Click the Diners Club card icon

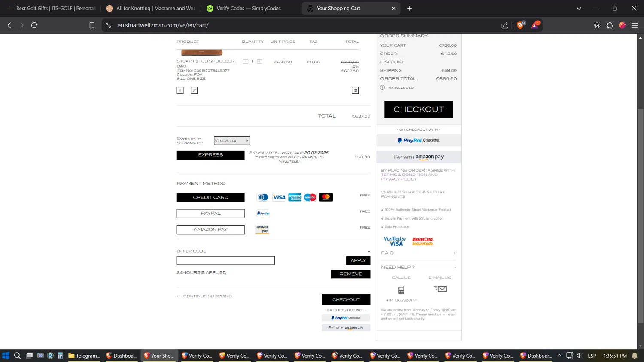point(263,197)
